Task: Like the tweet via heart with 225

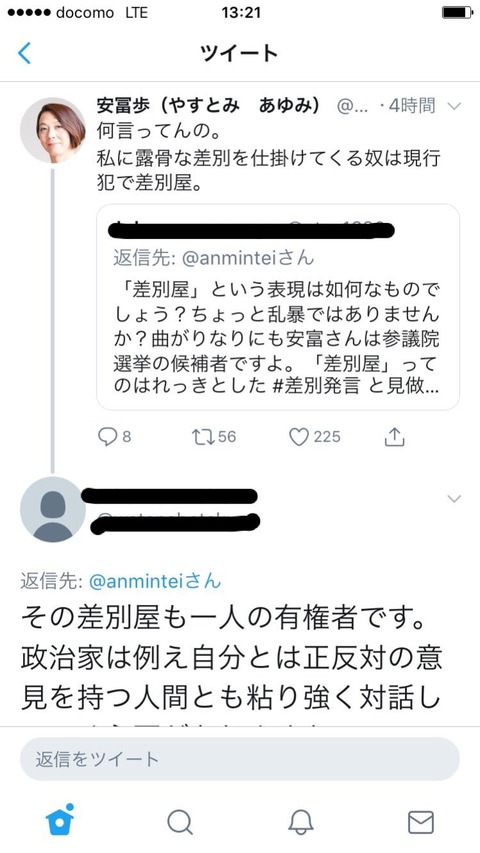Action: point(299,437)
